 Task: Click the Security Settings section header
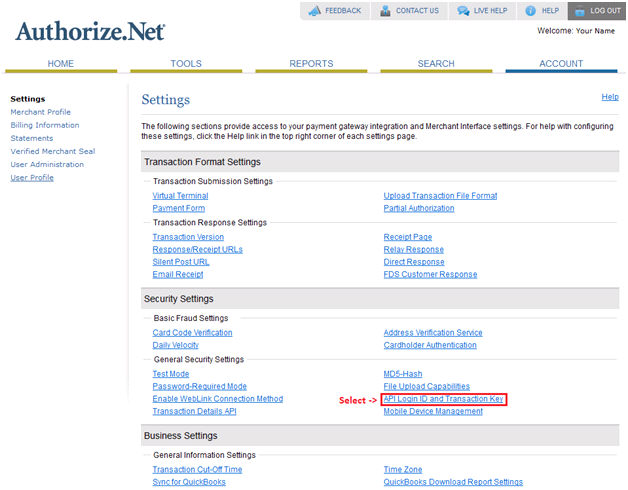(380, 299)
